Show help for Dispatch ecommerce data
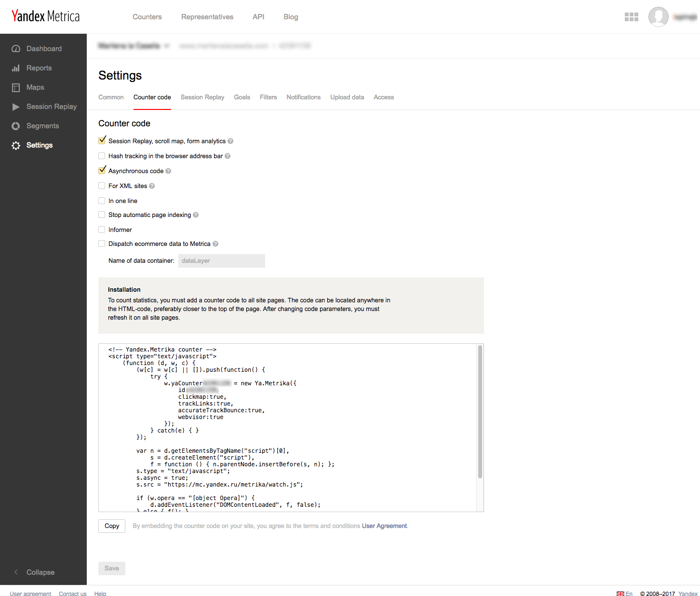Screen dimensions: 700x596 [x=215, y=244]
